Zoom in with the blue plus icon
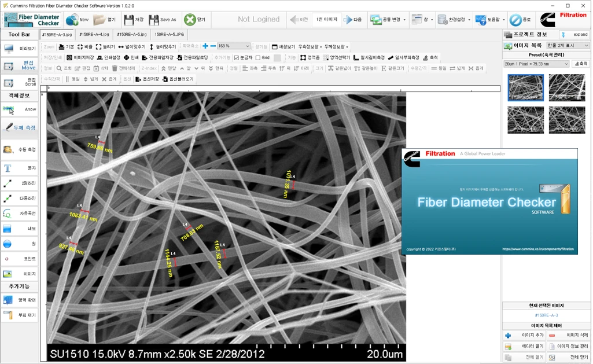 (205, 46)
